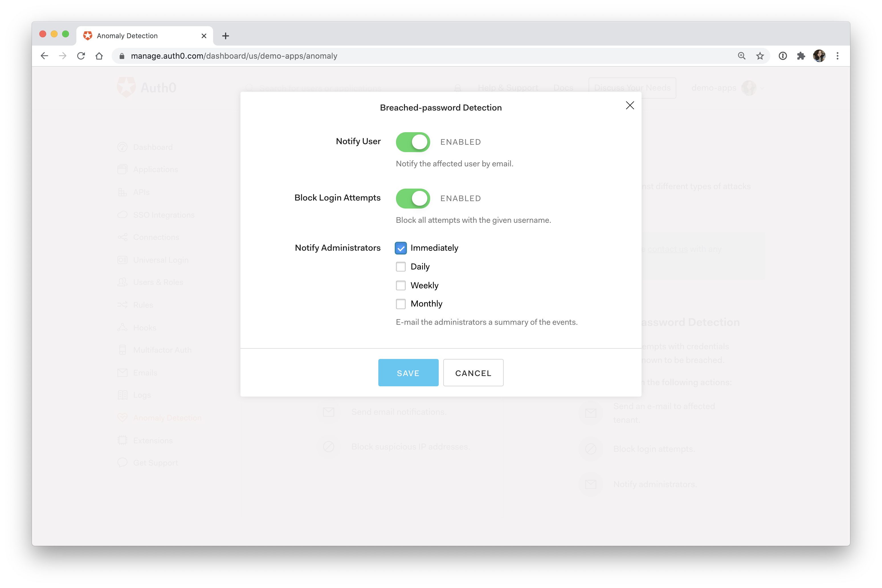Reload the page with refresh icon

tap(81, 56)
